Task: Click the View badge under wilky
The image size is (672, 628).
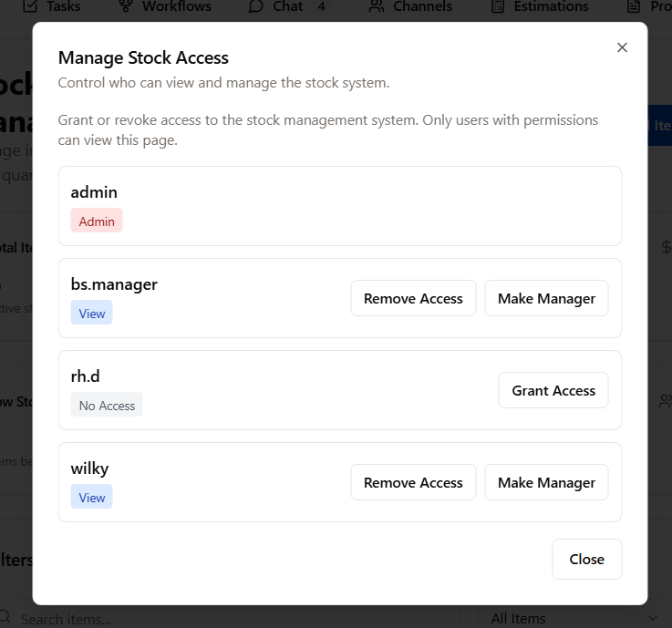Action: click(92, 497)
